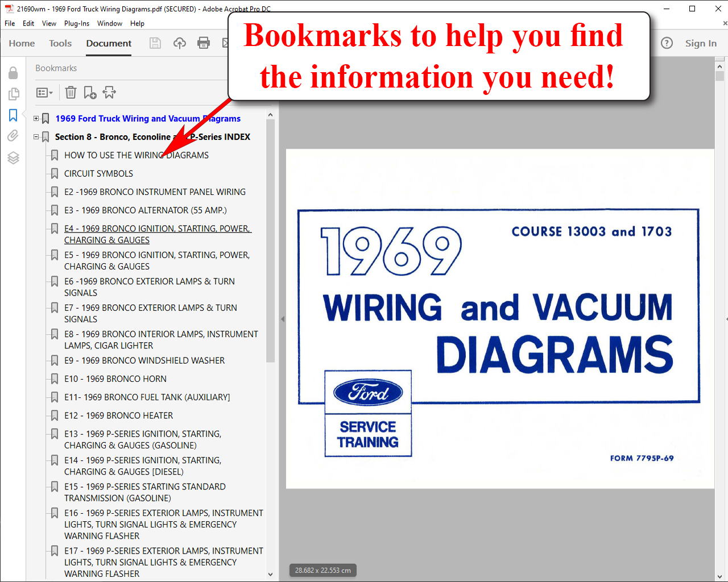Open the Window menu

click(x=110, y=23)
